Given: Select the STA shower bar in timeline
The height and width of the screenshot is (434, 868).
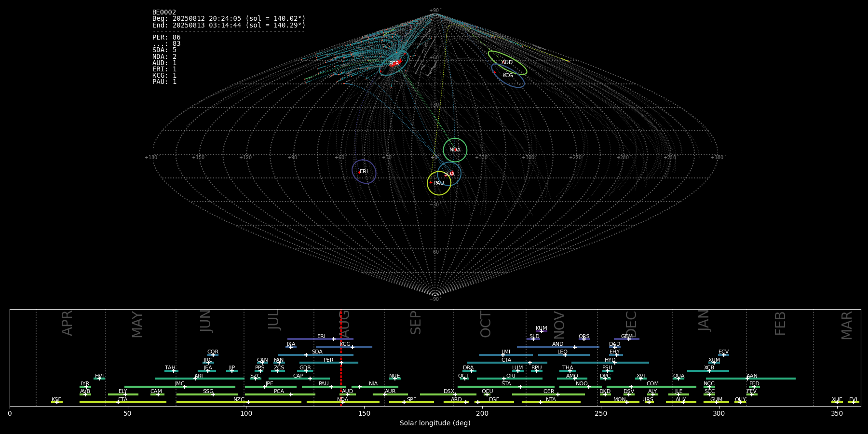Looking at the screenshot, I should pos(506,386).
